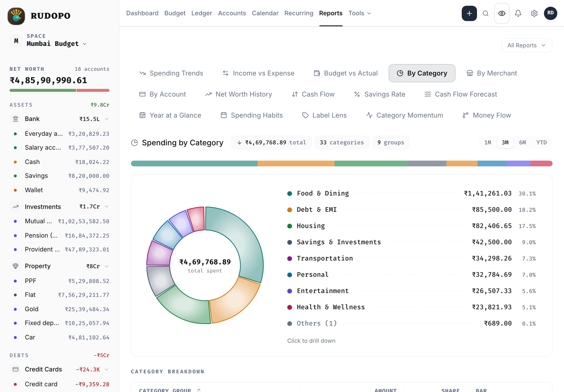Select the 3M time range
The width and height of the screenshot is (564, 392).
click(505, 142)
